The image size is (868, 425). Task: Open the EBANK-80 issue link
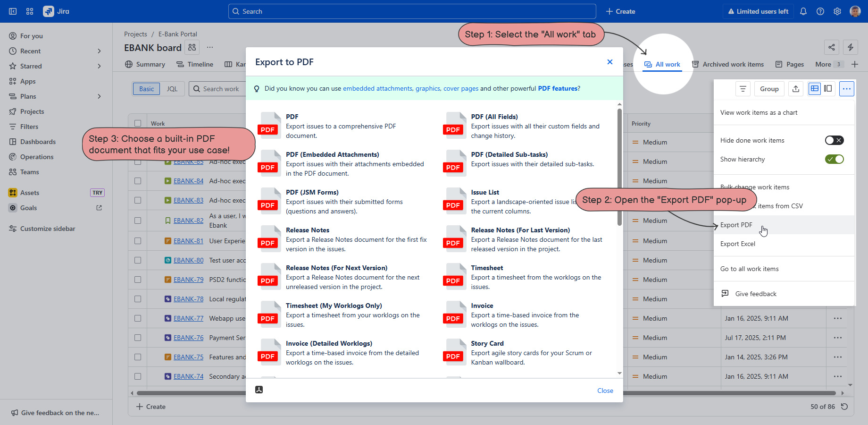coord(188,260)
